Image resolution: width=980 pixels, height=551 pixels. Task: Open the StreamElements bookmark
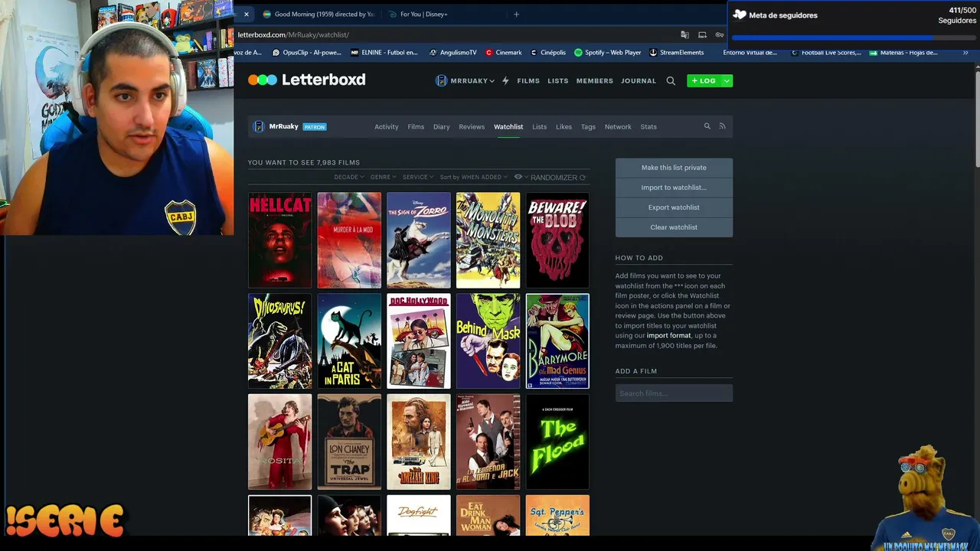[x=677, y=53]
